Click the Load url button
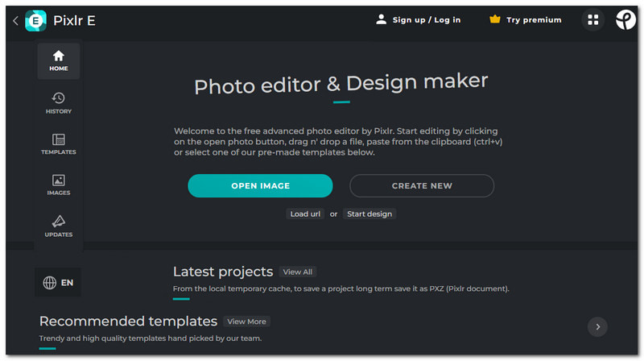644x361 pixels. tap(306, 214)
